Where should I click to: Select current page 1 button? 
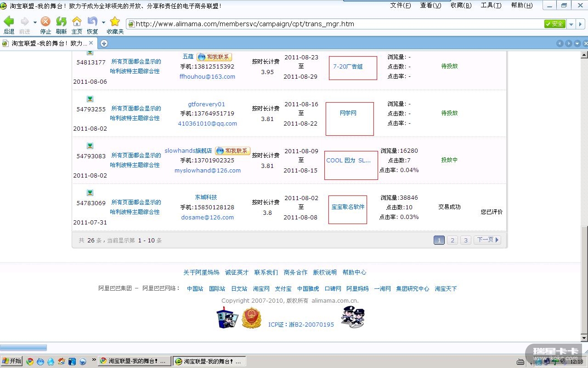[439, 240]
